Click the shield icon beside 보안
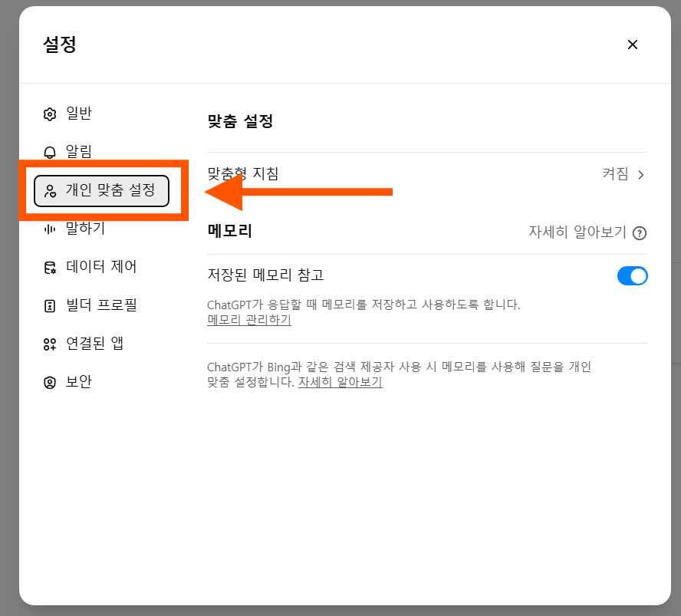 click(x=50, y=382)
